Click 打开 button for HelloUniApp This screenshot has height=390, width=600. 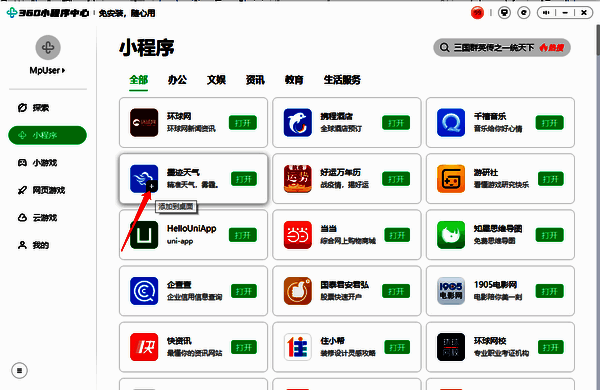(243, 235)
